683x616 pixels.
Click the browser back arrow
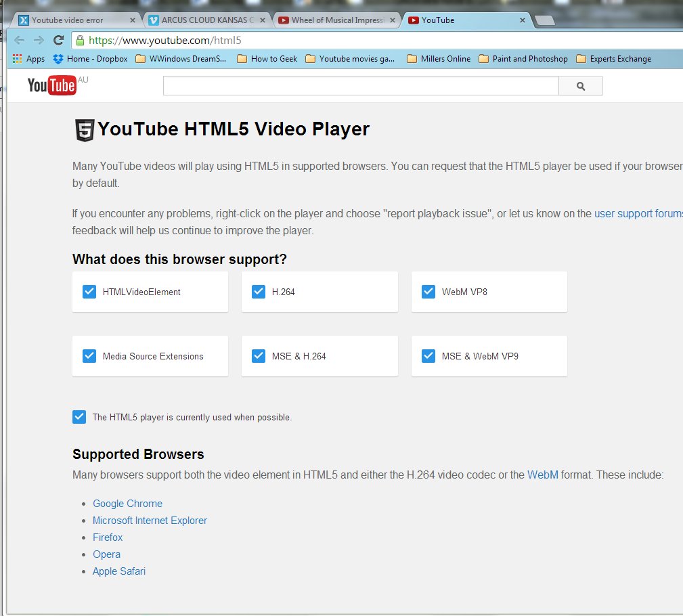tap(19, 41)
